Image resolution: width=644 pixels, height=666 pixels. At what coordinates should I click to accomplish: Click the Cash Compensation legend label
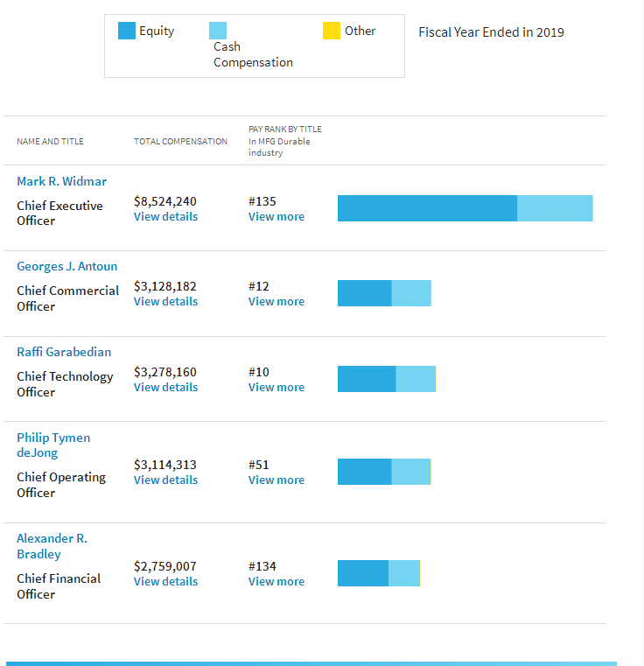point(253,54)
